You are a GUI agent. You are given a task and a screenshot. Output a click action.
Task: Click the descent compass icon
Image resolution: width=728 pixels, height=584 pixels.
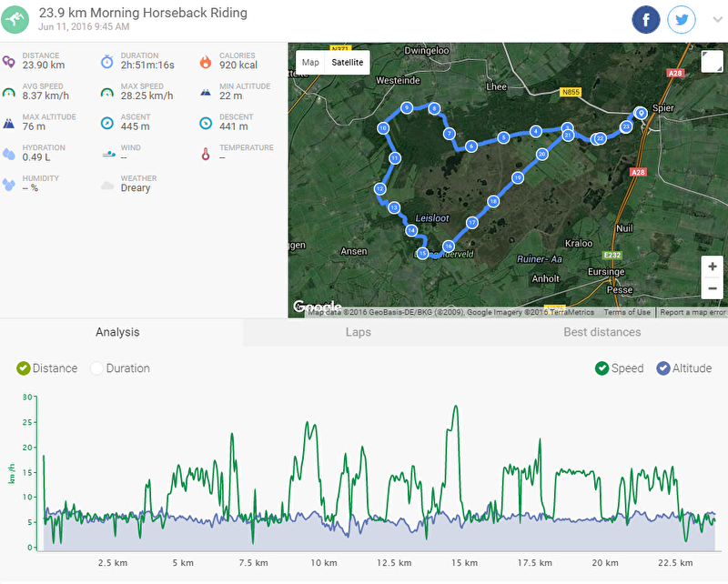(x=206, y=123)
